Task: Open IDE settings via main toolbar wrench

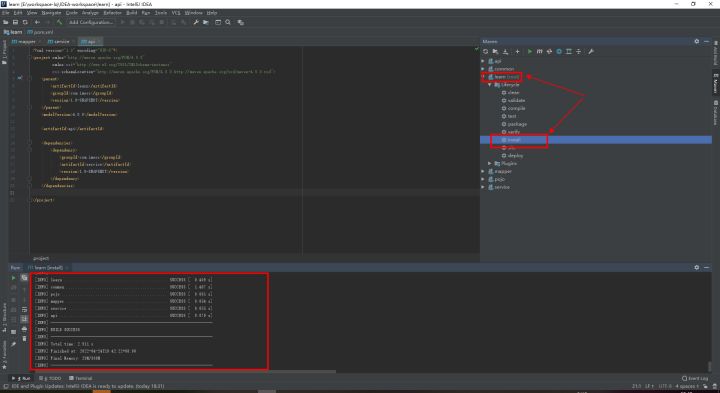Action: point(196,22)
